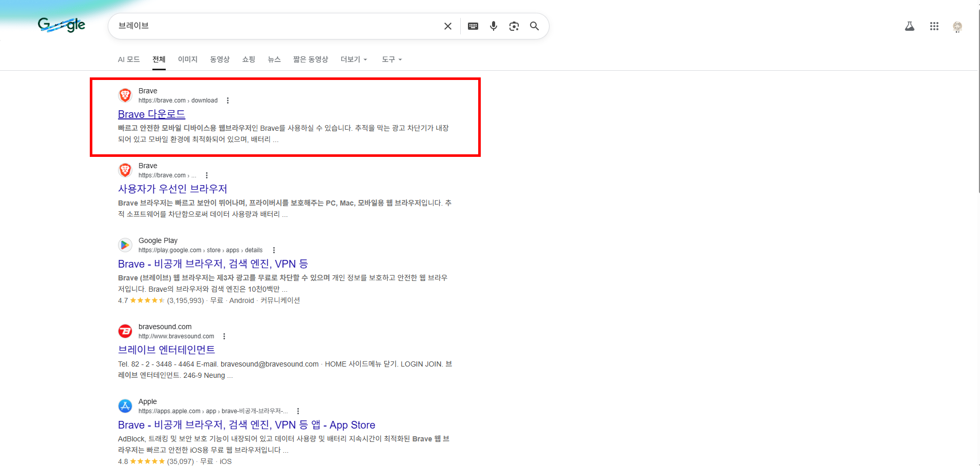Open the on-screen keyboard input tool
Image resolution: width=980 pixels, height=466 pixels.
[x=473, y=26]
